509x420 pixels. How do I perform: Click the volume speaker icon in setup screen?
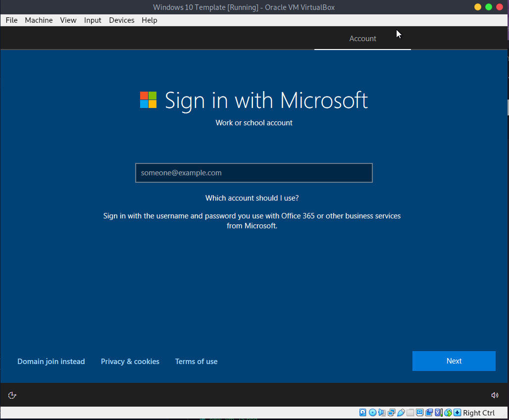[x=494, y=395]
